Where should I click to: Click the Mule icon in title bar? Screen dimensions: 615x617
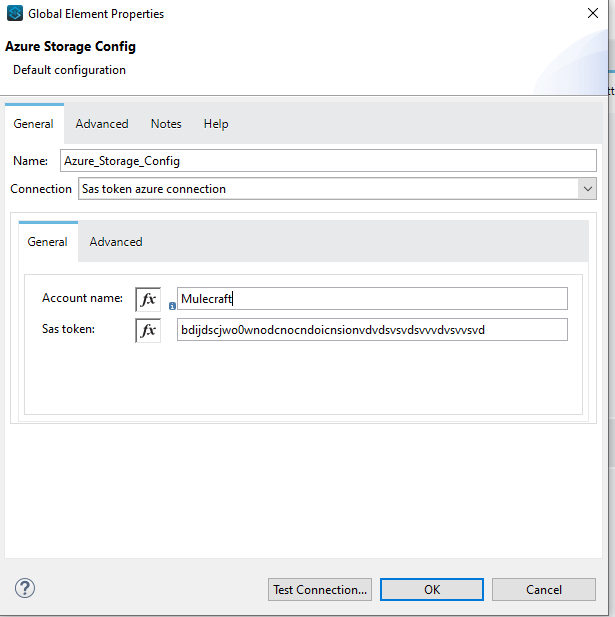14,14
